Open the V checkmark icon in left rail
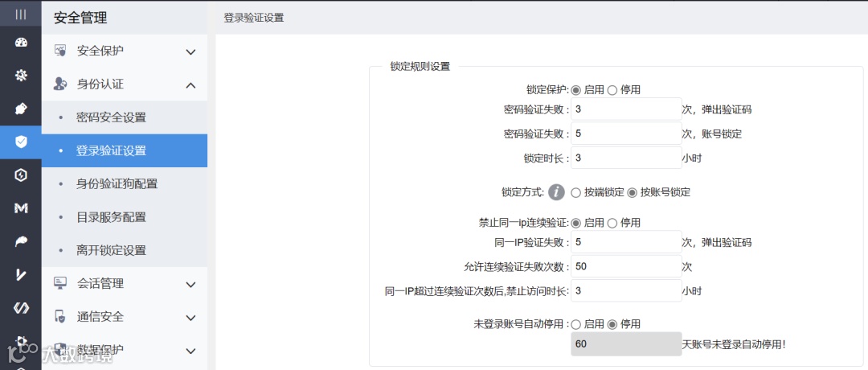 pos(20,275)
